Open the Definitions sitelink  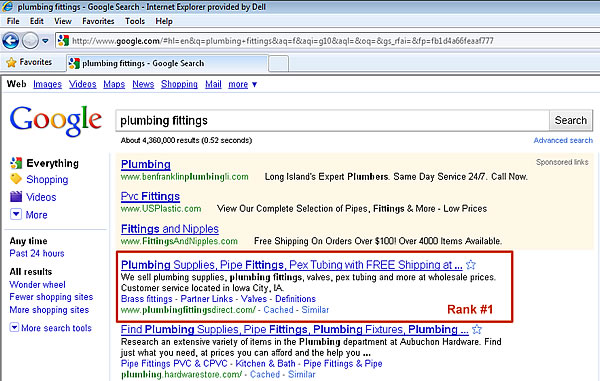pyautogui.click(x=295, y=299)
